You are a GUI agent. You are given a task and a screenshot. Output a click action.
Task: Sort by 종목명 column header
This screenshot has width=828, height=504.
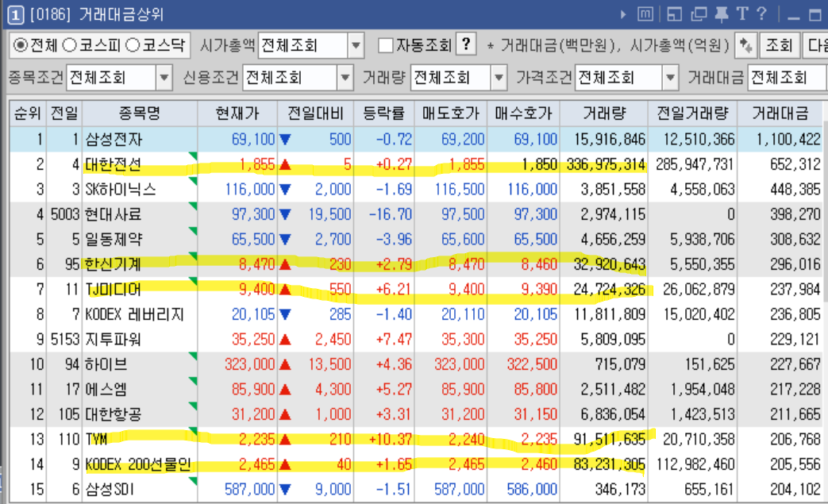point(140,113)
